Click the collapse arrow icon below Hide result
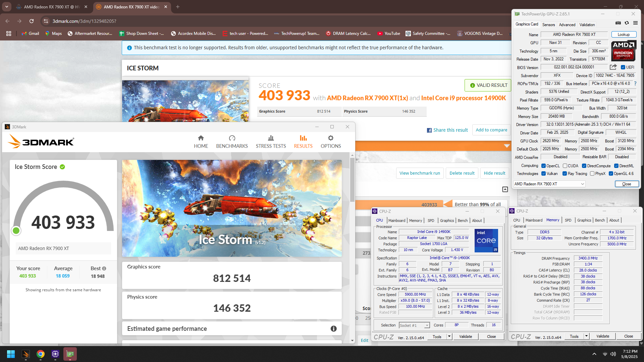 pyautogui.click(x=505, y=189)
